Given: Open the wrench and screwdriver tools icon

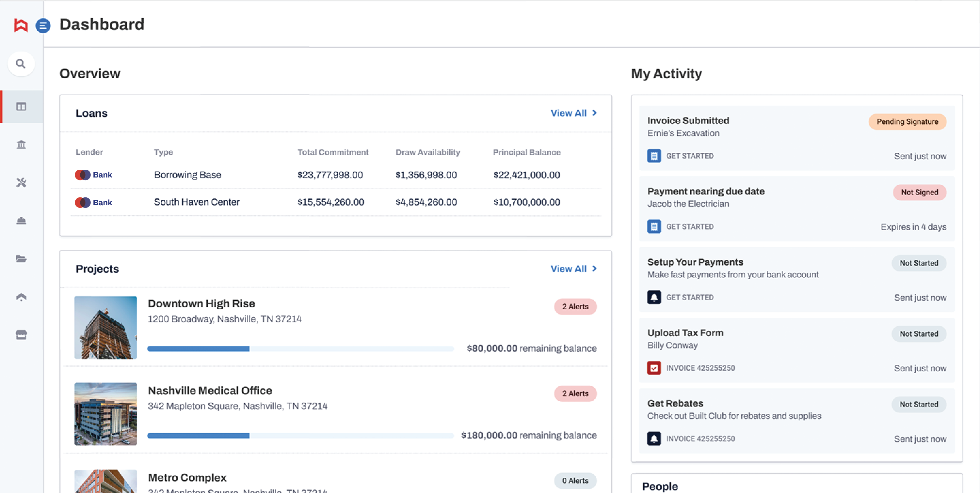Looking at the screenshot, I should tap(21, 182).
